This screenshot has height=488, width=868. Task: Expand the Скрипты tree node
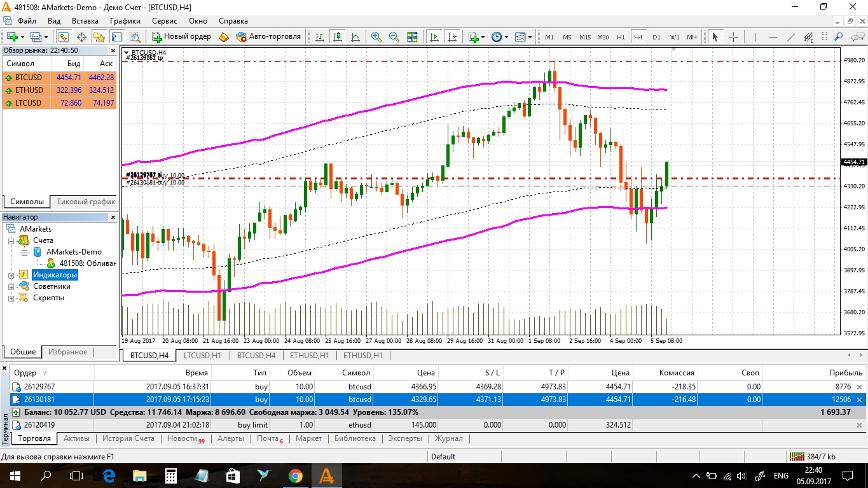coord(11,298)
